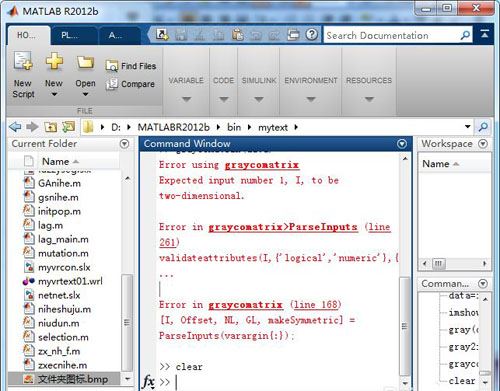Click the Open folder icon
500x391 pixels.
coord(85,62)
